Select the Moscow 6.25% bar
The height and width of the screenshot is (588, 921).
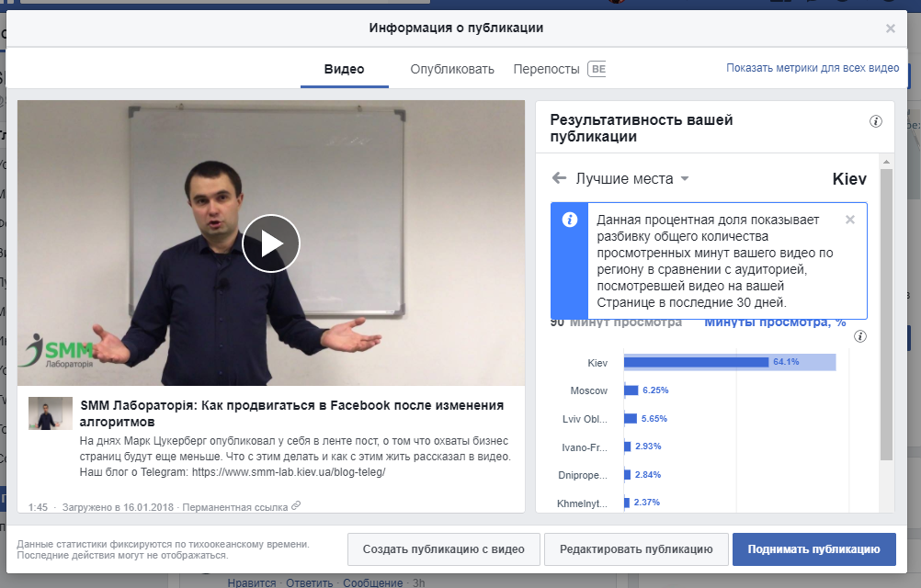click(x=631, y=390)
